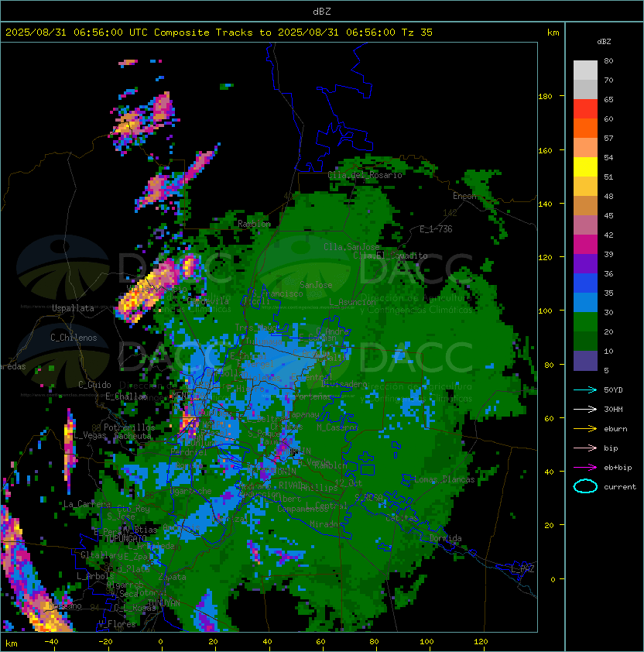The image size is (644, 652).
Task: Click the 'Uspallata' map label
Action: (73, 308)
